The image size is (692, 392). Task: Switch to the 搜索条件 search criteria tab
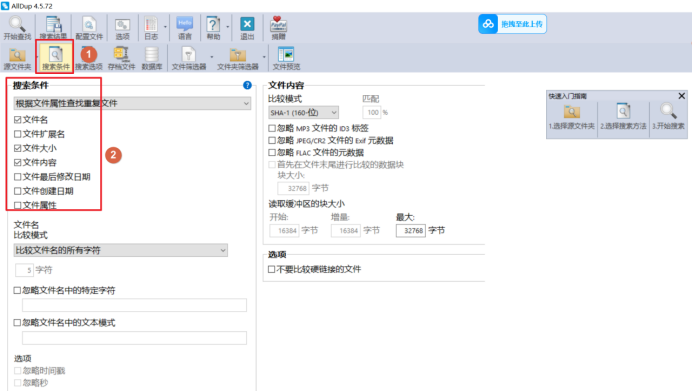tap(55, 58)
